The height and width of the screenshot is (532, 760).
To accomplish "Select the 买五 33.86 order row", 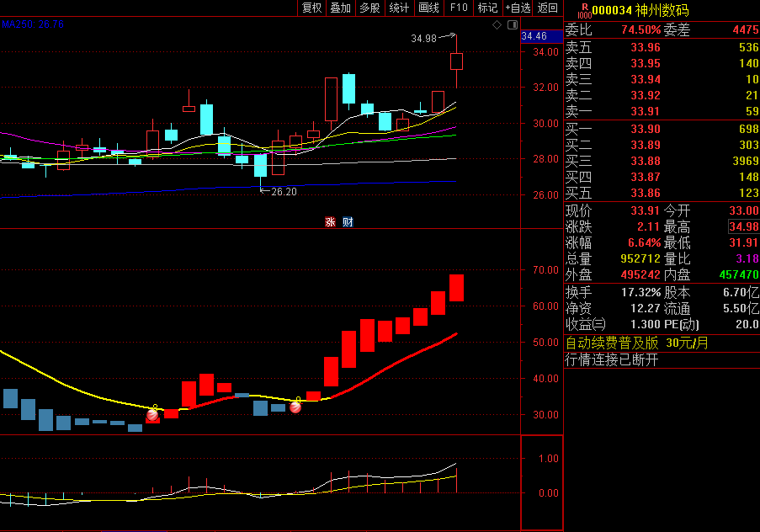I will coord(662,193).
